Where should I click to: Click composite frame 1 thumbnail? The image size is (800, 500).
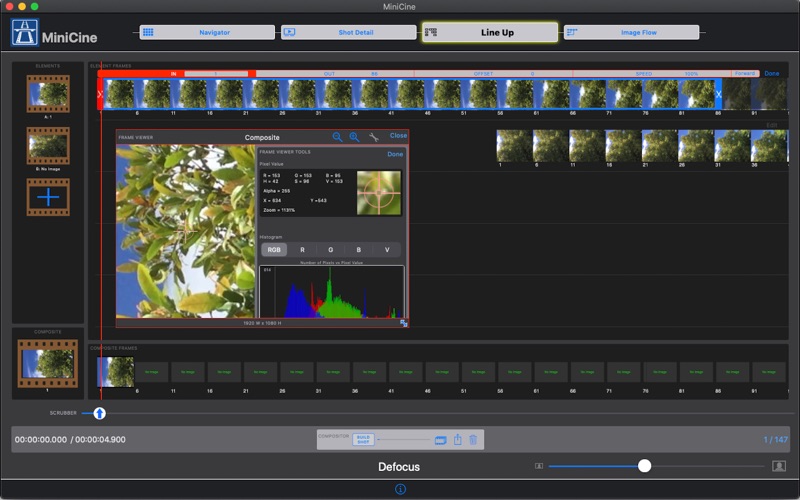tap(116, 372)
